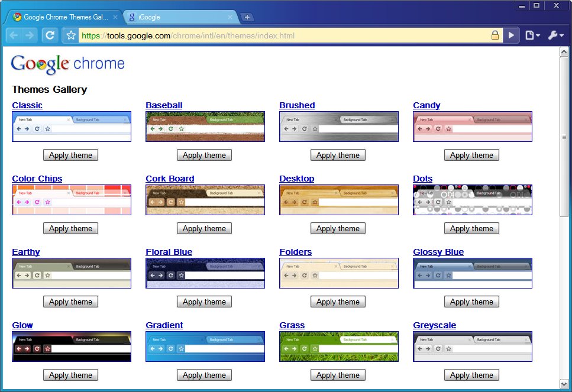
Task: Open the Floral Blue theme link
Action: 169,252
